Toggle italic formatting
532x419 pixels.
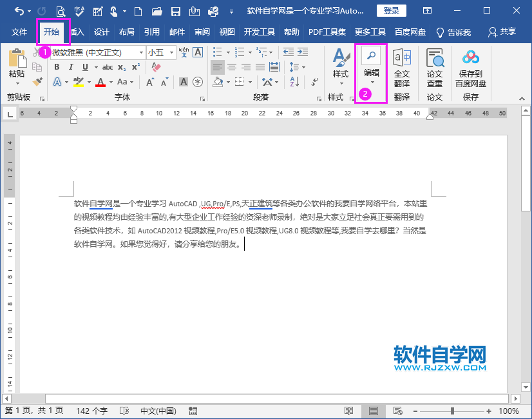71,67
